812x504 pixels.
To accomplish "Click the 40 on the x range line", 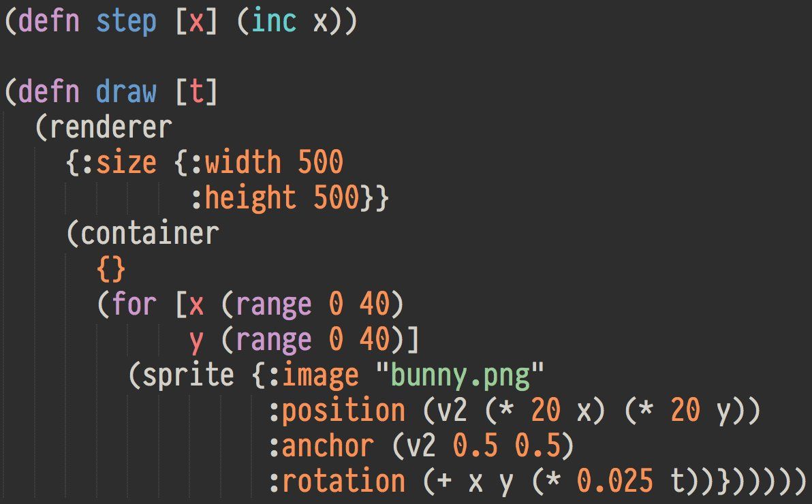I will [375, 304].
